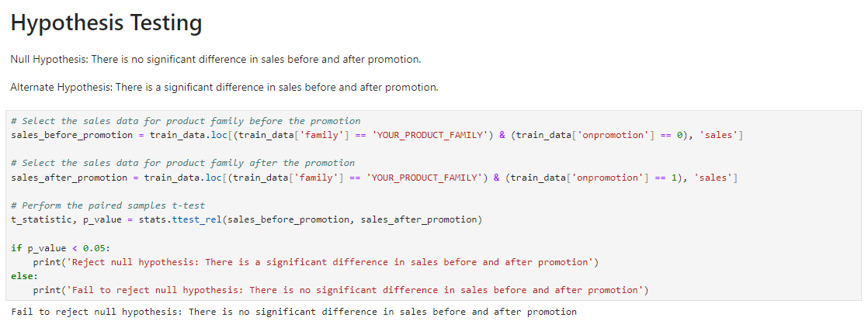Click the Alternate Hypothesis paragraph text
This screenshot has width=868, height=328.
[x=224, y=87]
